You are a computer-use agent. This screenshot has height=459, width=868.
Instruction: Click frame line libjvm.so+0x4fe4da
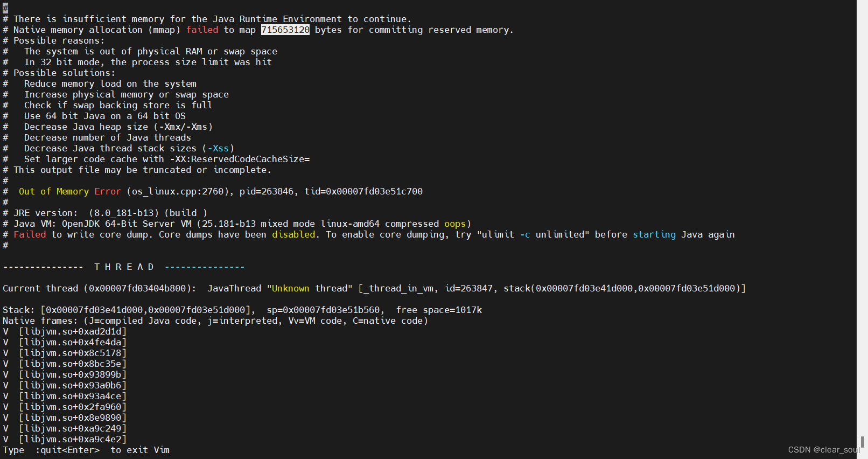point(65,342)
